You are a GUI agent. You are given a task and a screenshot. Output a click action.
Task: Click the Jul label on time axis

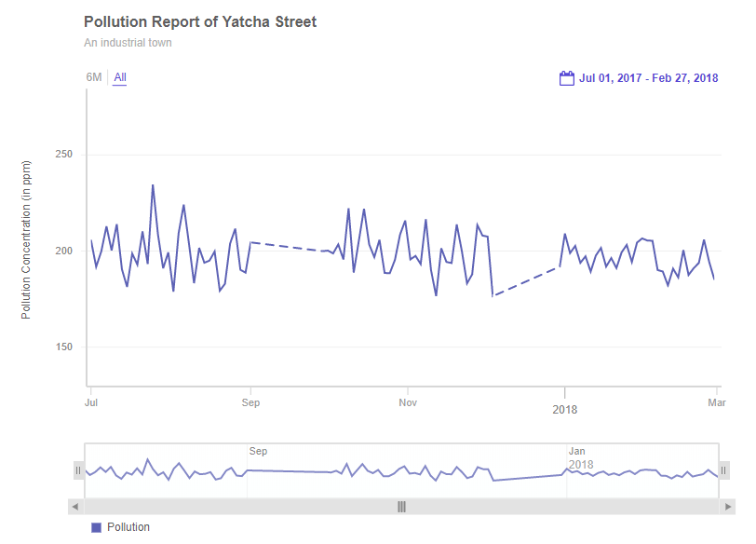(91, 403)
